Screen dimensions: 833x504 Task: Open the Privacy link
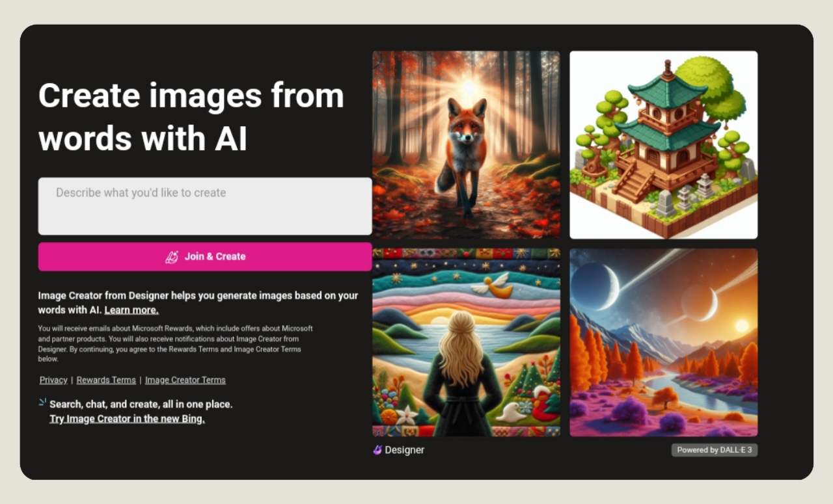click(53, 380)
